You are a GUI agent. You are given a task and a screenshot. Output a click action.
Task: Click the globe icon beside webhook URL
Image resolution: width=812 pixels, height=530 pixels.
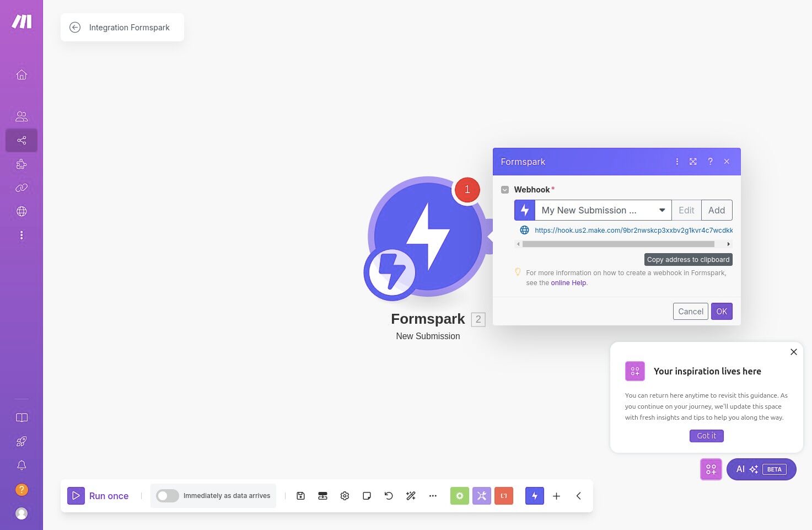pyautogui.click(x=524, y=230)
